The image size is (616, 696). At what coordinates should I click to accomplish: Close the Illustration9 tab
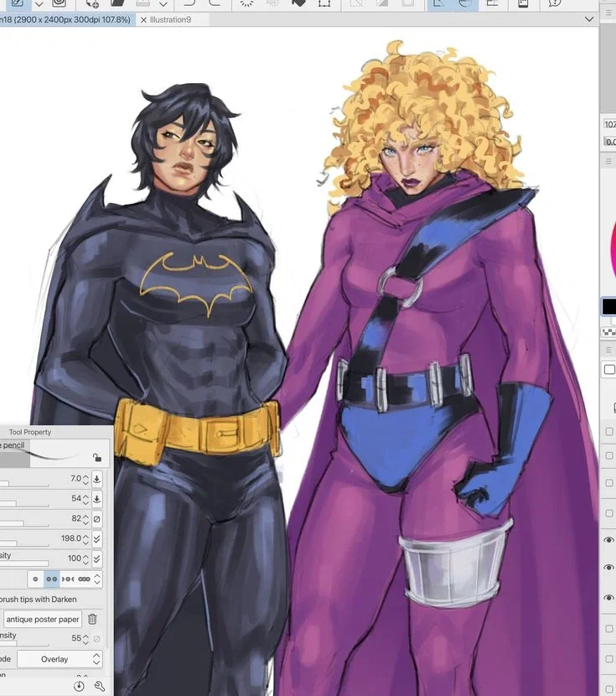[x=143, y=20]
